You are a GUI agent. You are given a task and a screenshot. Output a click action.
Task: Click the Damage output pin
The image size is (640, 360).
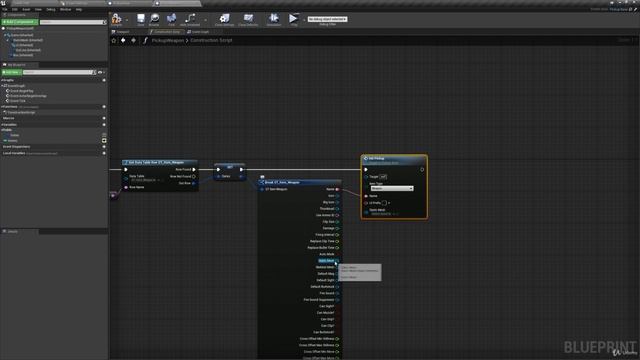(337, 229)
